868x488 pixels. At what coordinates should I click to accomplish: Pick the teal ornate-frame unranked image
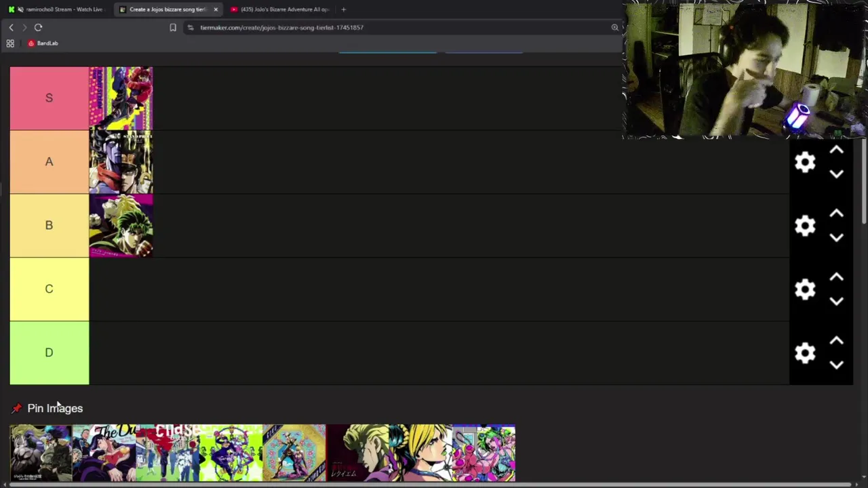[x=294, y=453]
